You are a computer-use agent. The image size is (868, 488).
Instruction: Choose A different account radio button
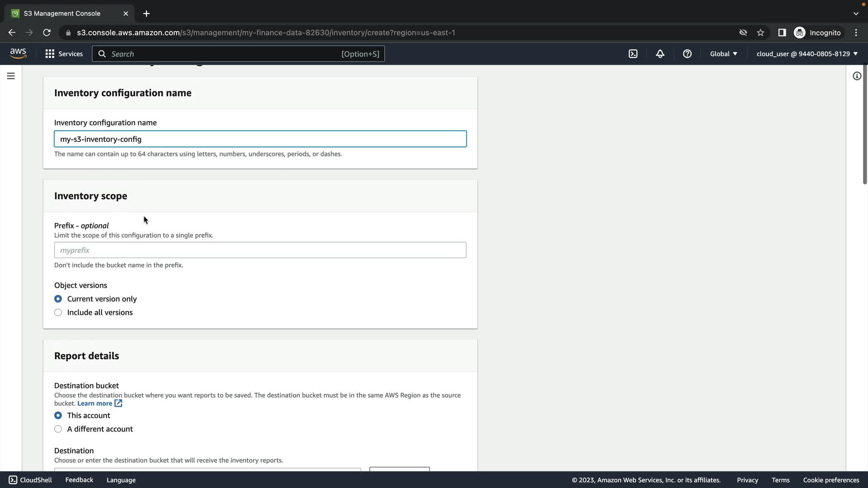tap(58, 429)
